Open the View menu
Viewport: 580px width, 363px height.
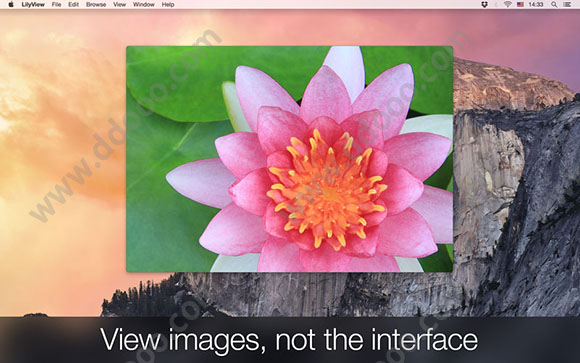click(x=119, y=4)
